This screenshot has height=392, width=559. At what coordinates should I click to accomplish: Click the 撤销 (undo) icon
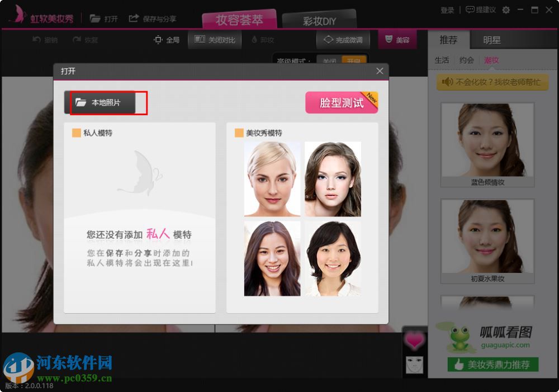[35, 40]
